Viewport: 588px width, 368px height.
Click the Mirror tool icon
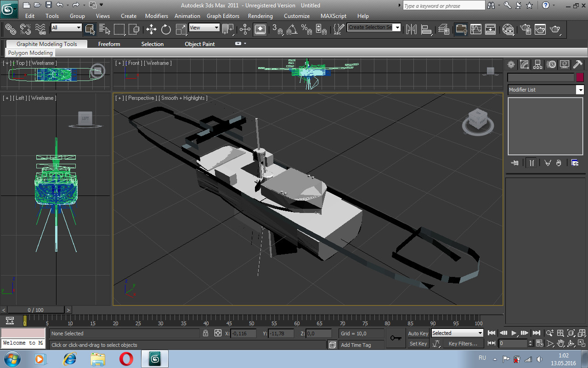[x=411, y=29]
